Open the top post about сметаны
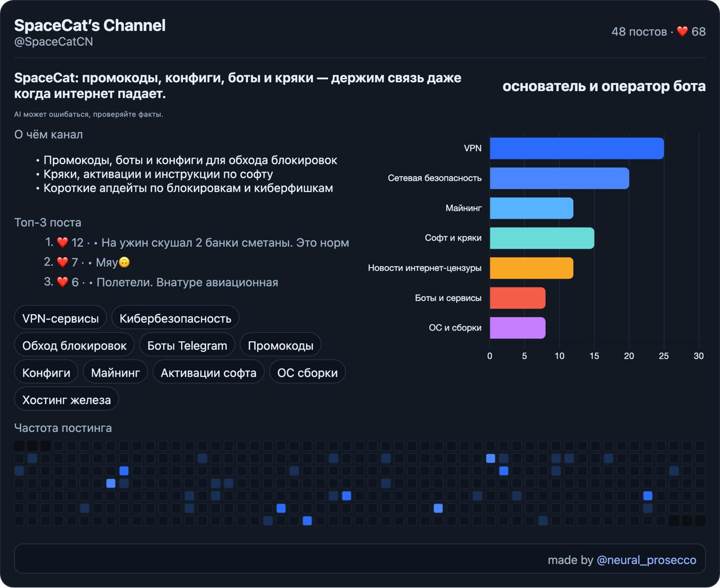The height and width of the screenshot is (588, 720). tap(225, 243)
